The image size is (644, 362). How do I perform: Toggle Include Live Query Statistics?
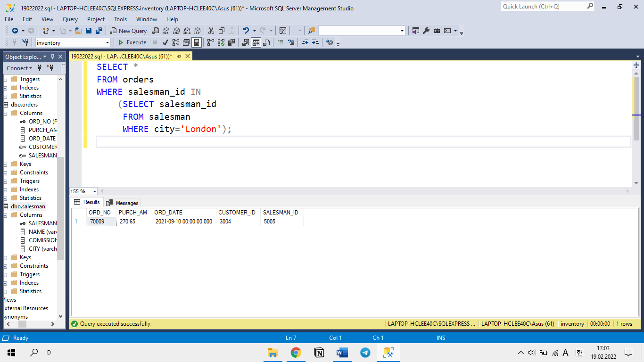[221, 42]
